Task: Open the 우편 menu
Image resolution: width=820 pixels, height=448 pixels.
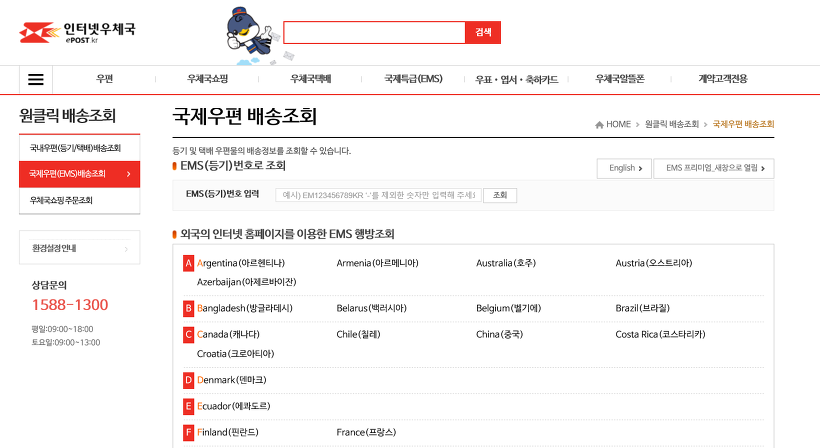Action: (x=105, y=79)
